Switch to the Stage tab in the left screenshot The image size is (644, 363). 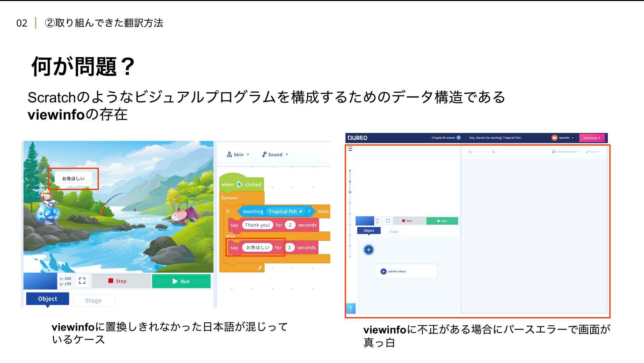point(93,301)
